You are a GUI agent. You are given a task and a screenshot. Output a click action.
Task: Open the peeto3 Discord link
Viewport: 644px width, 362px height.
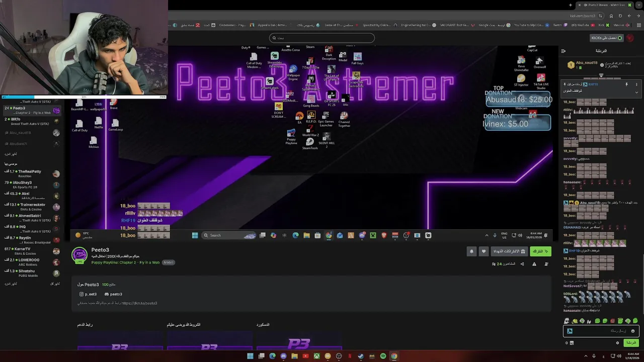pos(113,294)
